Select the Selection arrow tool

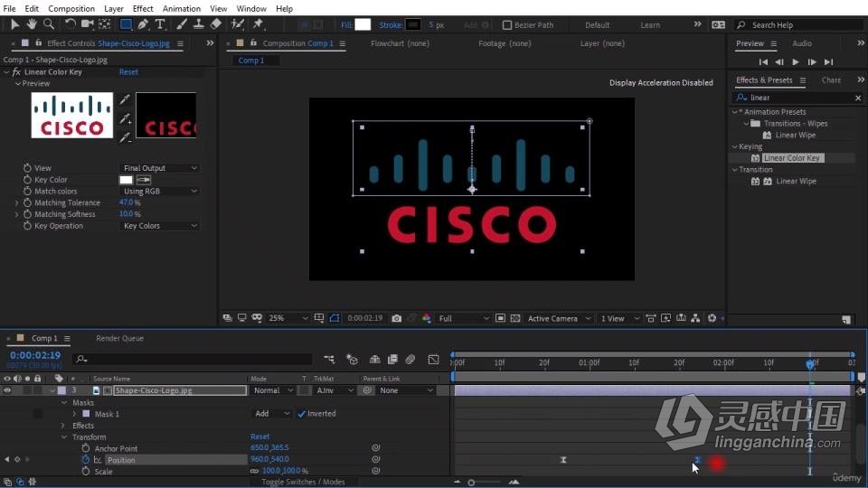14,23
